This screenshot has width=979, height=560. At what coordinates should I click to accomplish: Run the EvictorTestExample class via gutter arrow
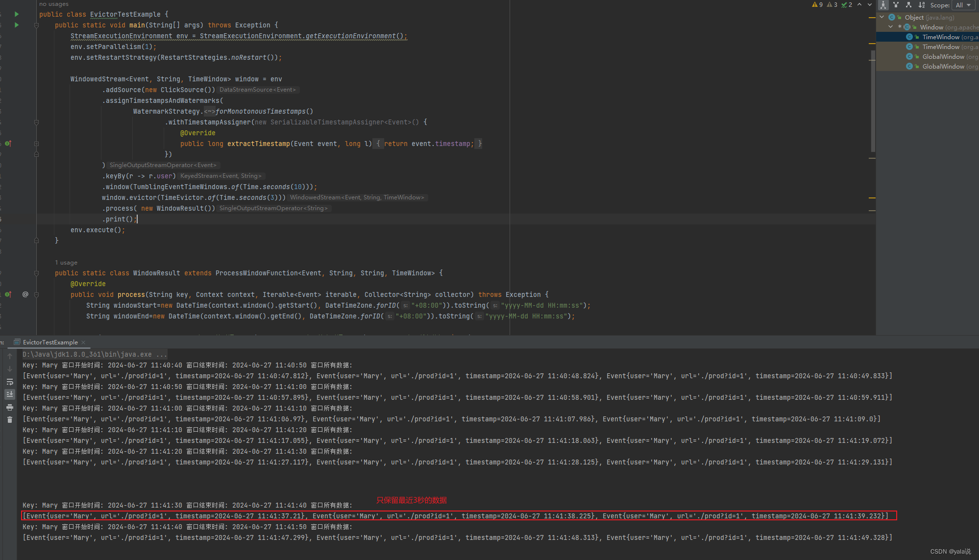[17, 14]
